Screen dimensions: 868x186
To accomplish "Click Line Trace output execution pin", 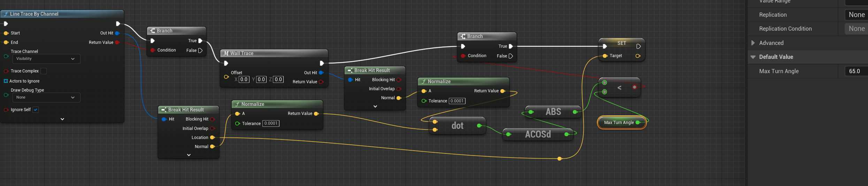I will click(x=118, y=24).
